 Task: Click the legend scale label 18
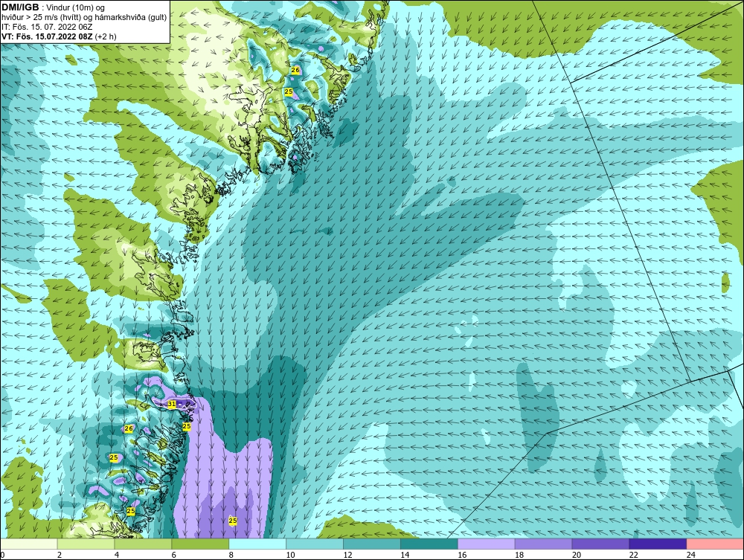[519, 555]
